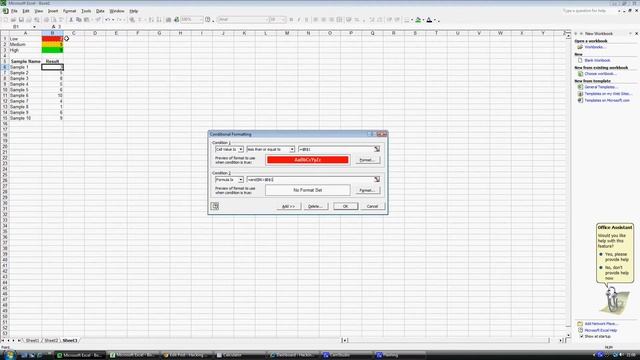Click the Condition 1 Format... button
640x360 pixels.
click(x=367, y=160)
